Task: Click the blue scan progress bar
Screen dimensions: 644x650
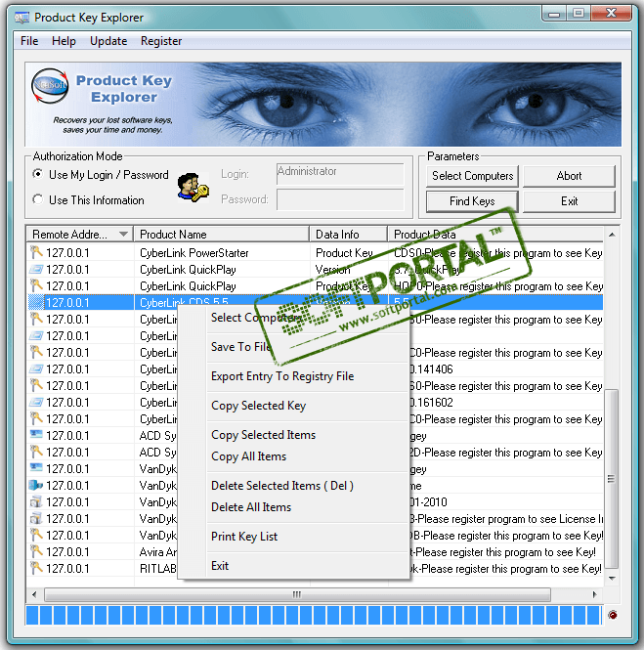Action: pyautogui.click(x=314, y=615)
